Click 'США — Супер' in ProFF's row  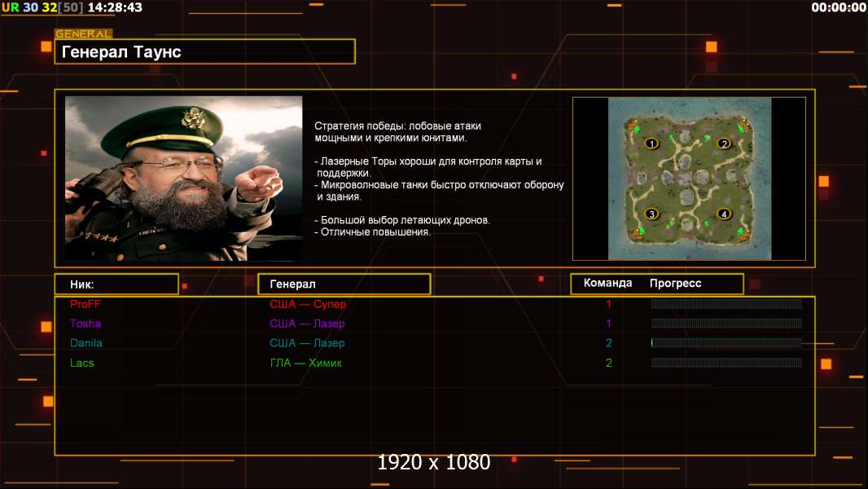tap(308, 304)
